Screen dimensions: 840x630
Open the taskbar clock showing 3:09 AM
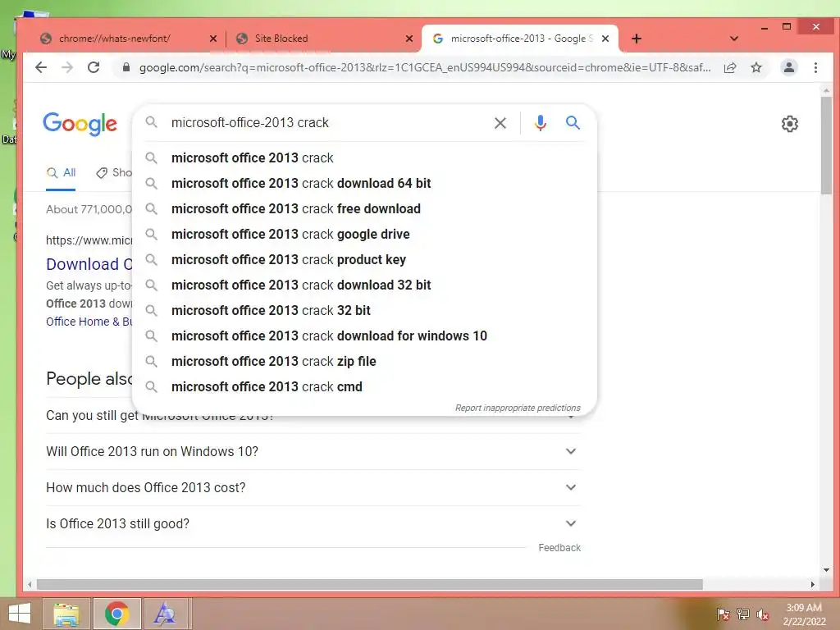click(804, 614)
